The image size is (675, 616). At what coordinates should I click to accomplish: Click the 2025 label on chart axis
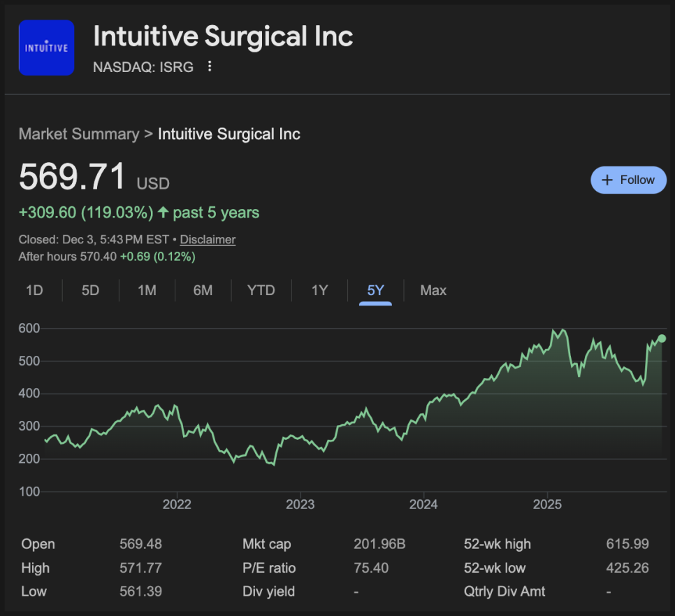548,504
